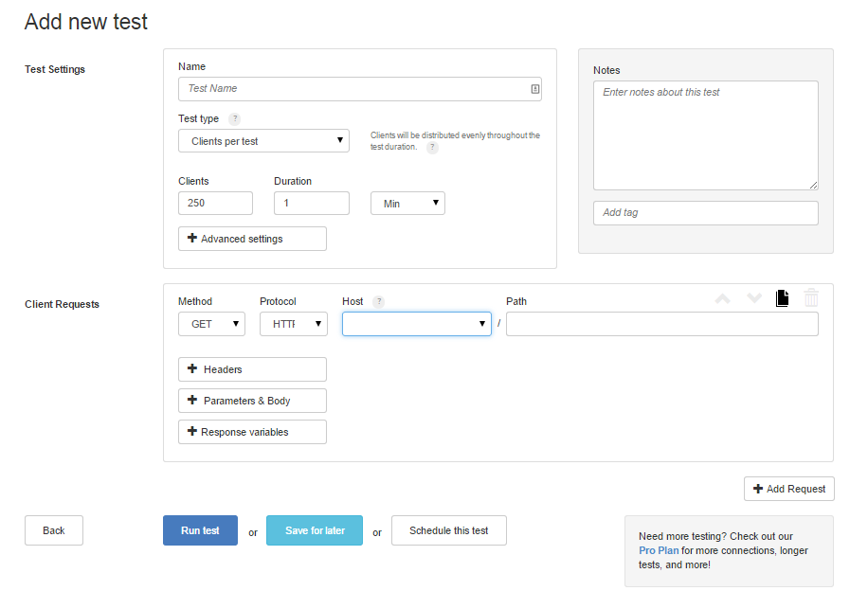Click Add Request to add another request
The width and height of the screenshot is (868, 609).
click(788, 489)
